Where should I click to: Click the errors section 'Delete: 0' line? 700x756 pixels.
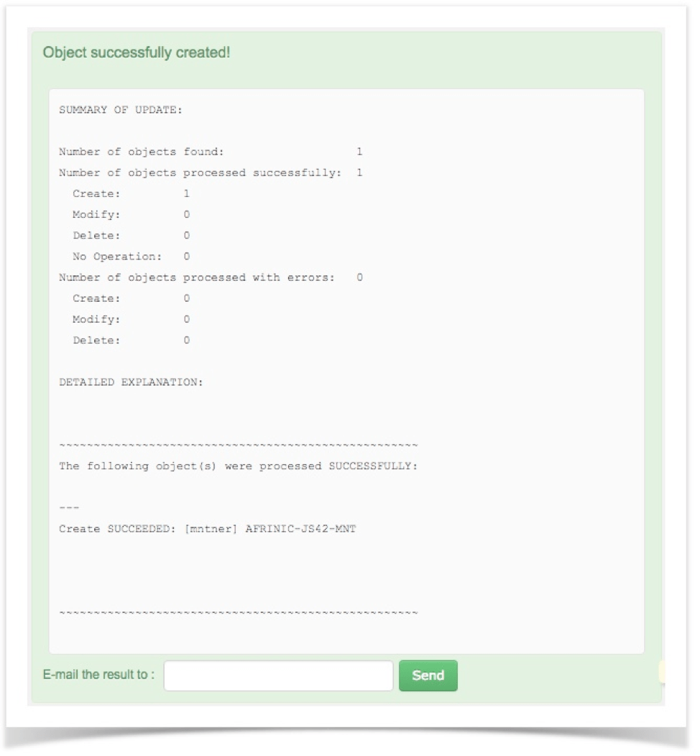coord(131,341)
